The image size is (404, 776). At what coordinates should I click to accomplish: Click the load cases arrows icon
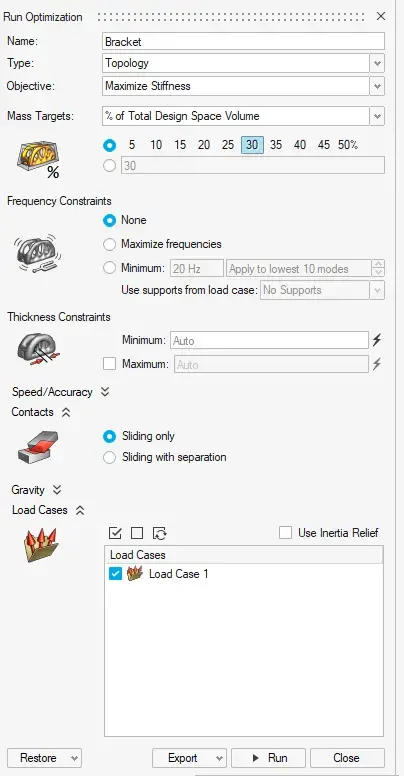click(41, 544)
